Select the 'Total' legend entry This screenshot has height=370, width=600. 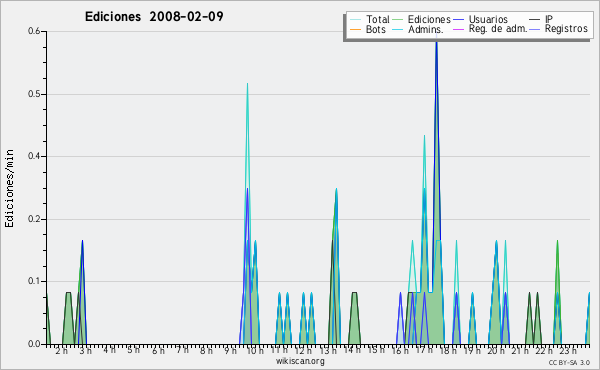pos(370,19)
